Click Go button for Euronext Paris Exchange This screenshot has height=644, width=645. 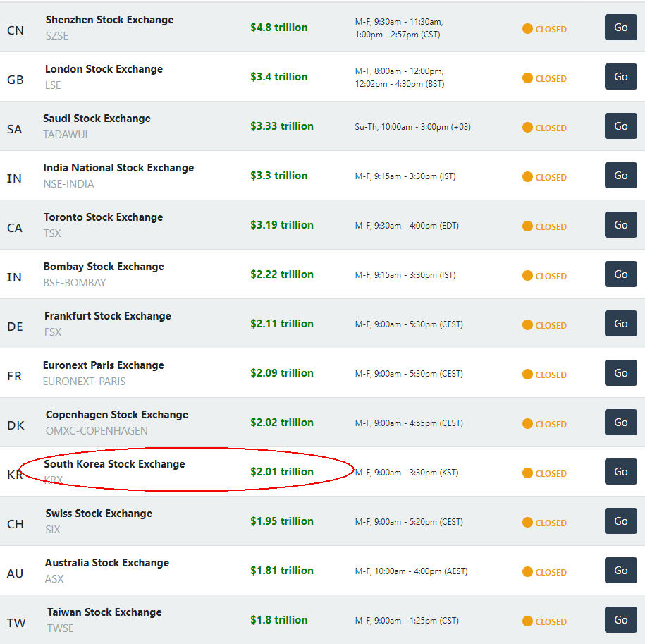click(620, 373)
